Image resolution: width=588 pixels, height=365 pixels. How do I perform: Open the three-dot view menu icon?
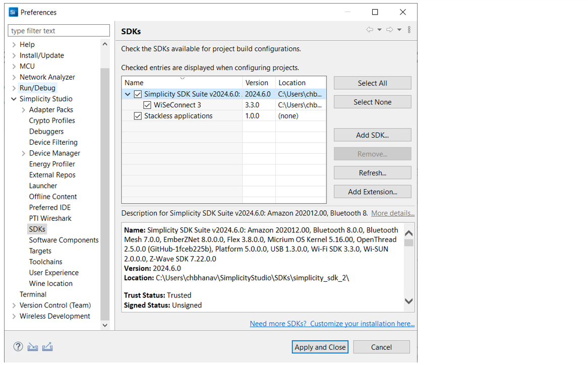[x=409, y=30]
